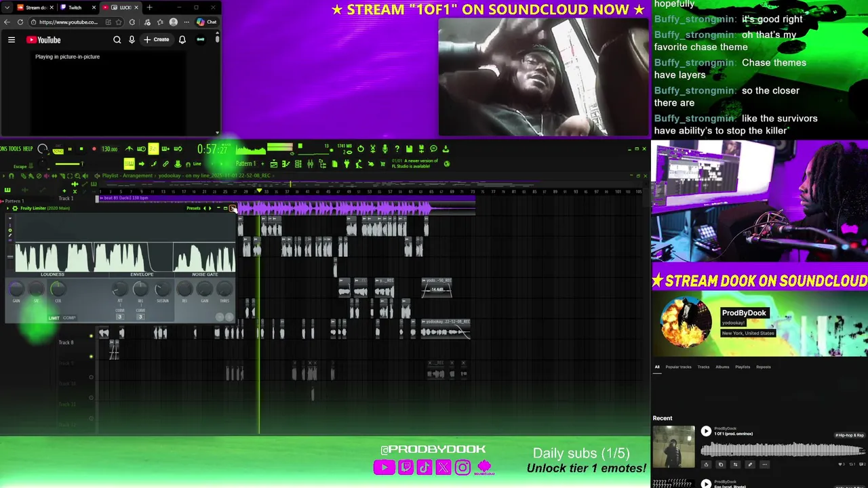Open the HELP menu in FL Studio

tap(28, 149)
